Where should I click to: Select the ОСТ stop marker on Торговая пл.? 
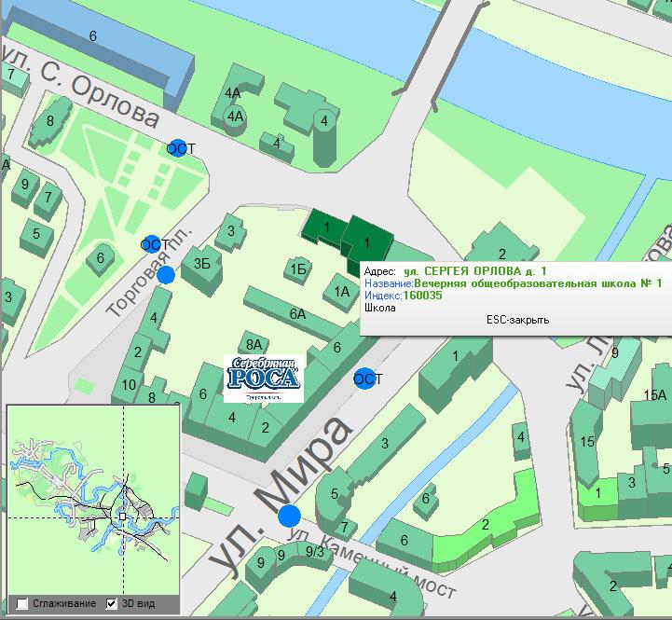pyautogui.click(x=152, y=244)
